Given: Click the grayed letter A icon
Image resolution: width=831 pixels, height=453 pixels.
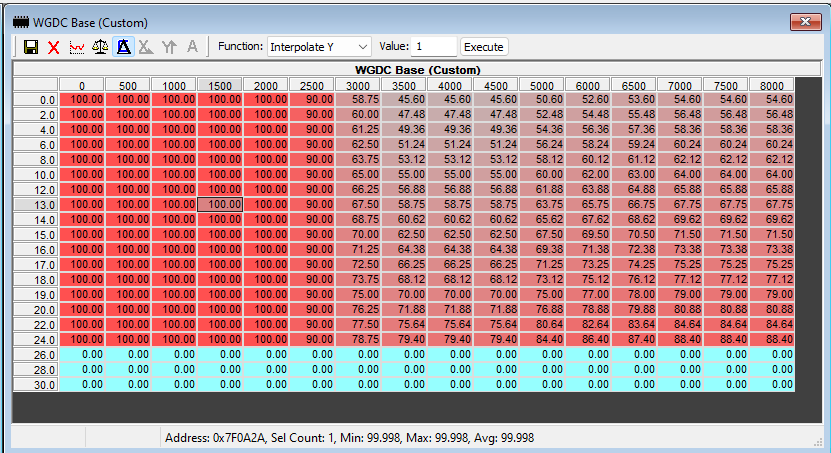Looking at the screenshot, I should 192,47.
